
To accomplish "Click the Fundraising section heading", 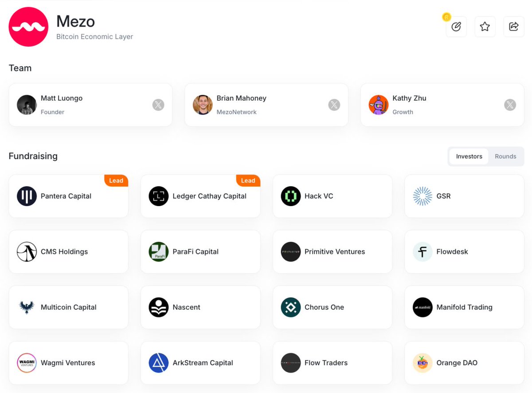I will (33, 156).
